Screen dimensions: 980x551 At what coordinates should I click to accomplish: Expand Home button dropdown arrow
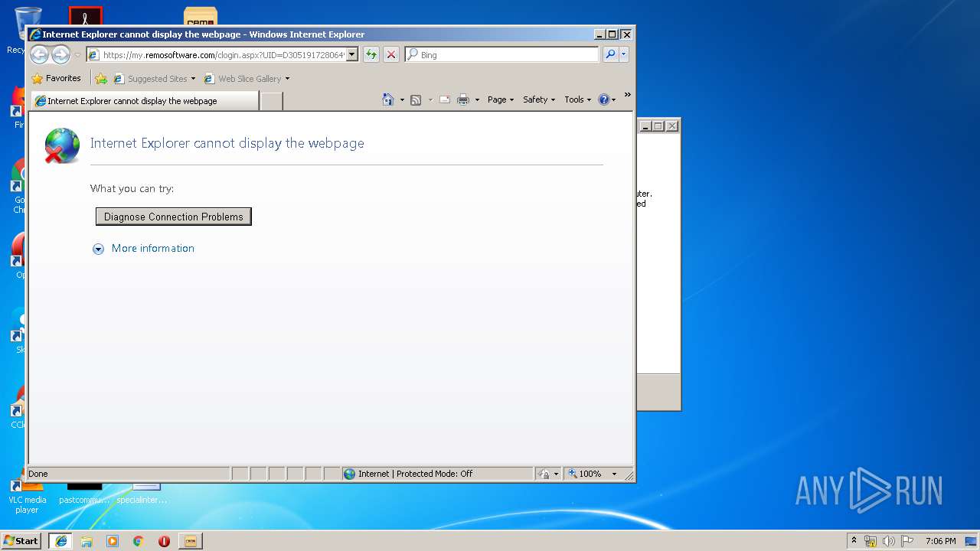coord(402,99)
